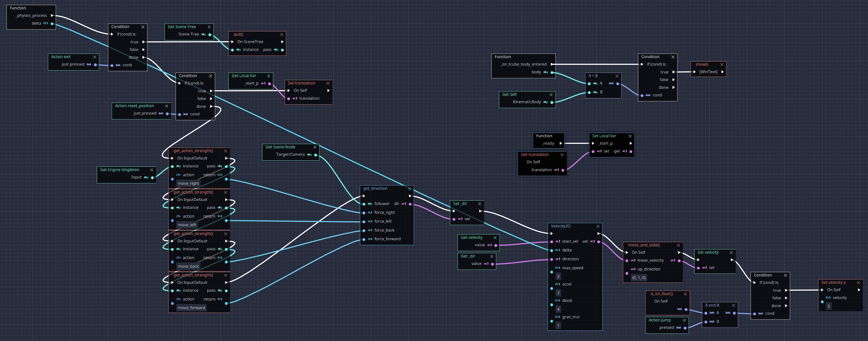
Task: Close the Get Scene Tree node
Action: tap(209, 27)
